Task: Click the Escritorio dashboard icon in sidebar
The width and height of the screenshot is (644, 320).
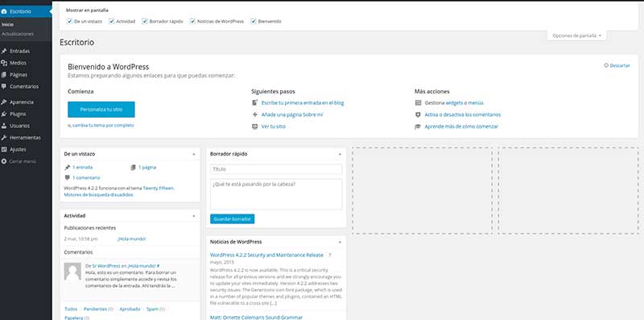Action: coord(4,11)
